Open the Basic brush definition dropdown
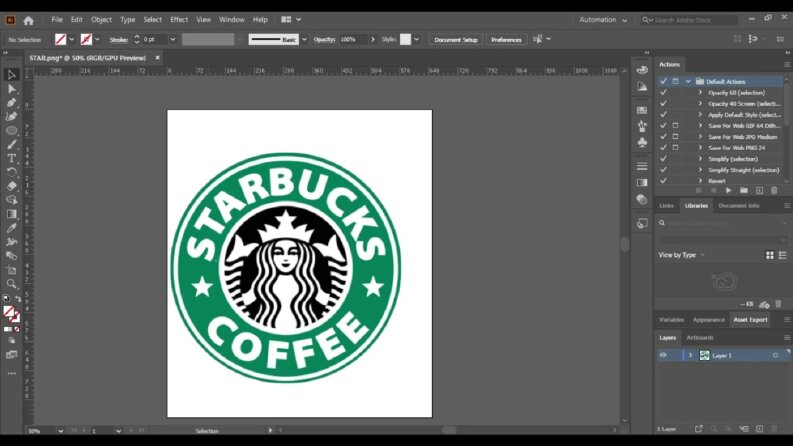This screenshot has width=793, height=446. tap(304, 39)
